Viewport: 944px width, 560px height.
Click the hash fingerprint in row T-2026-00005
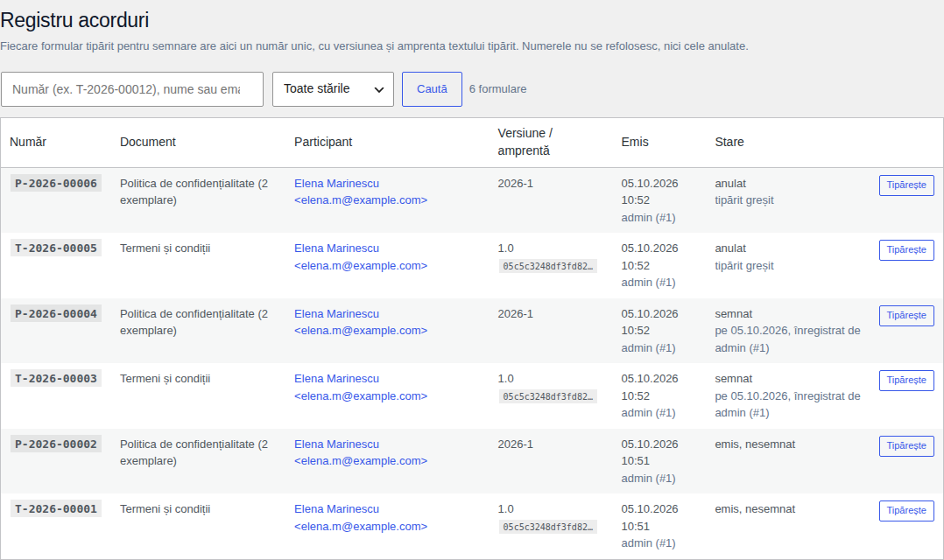click(548, 267)
